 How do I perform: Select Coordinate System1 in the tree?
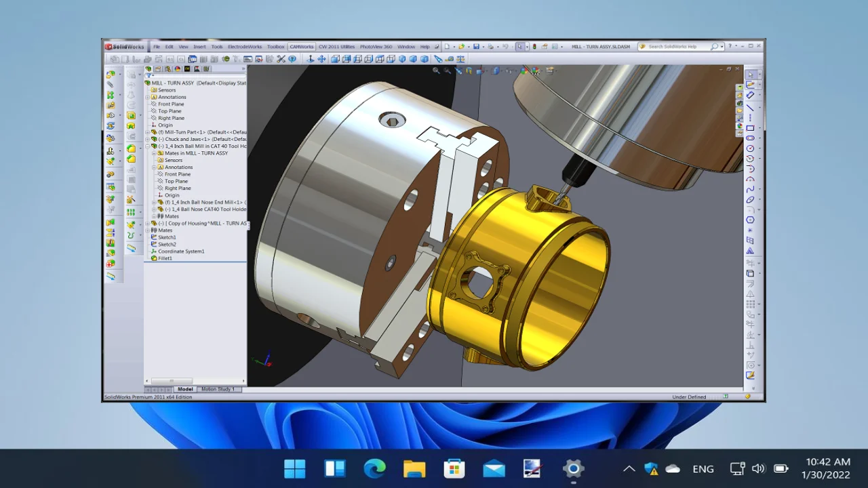click(181, 251)
